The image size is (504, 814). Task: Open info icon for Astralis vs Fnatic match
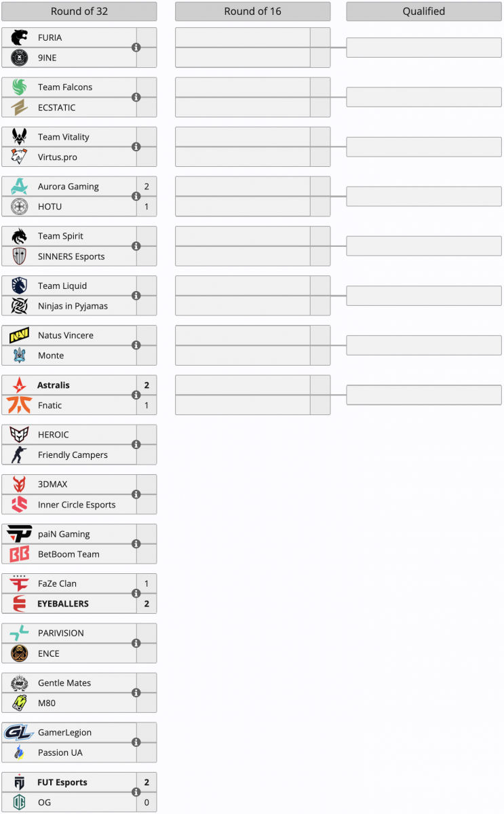tap(136, 395)
